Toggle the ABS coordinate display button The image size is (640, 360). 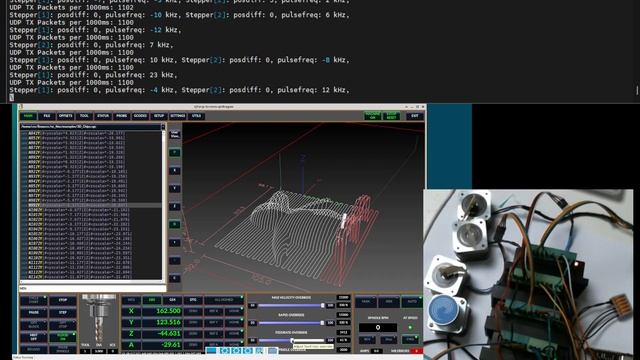[x=151, y=300]
